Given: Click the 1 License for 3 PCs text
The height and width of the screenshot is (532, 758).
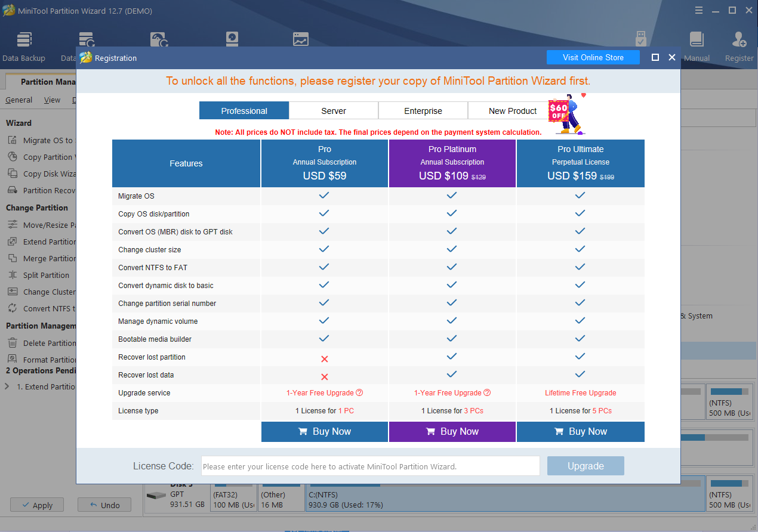Looking at the screenshot, I should (x=452, y=411).
